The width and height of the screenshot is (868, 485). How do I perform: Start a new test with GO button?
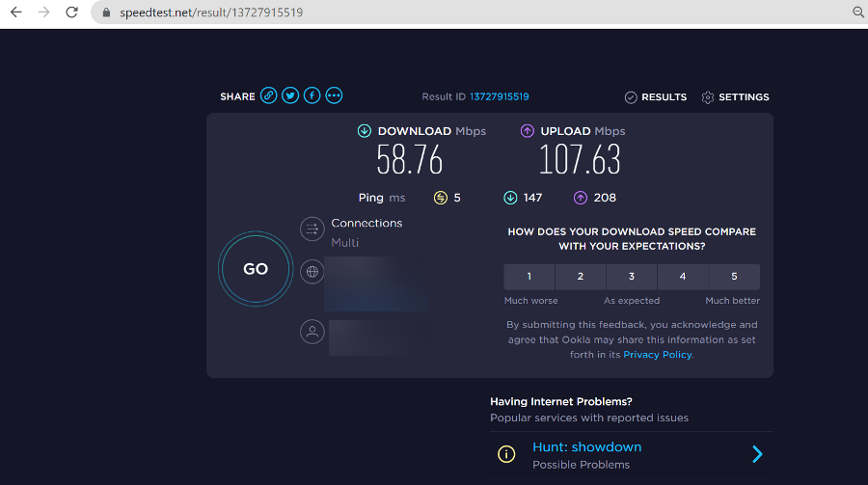pyautogui.click(x=256, y=268)
